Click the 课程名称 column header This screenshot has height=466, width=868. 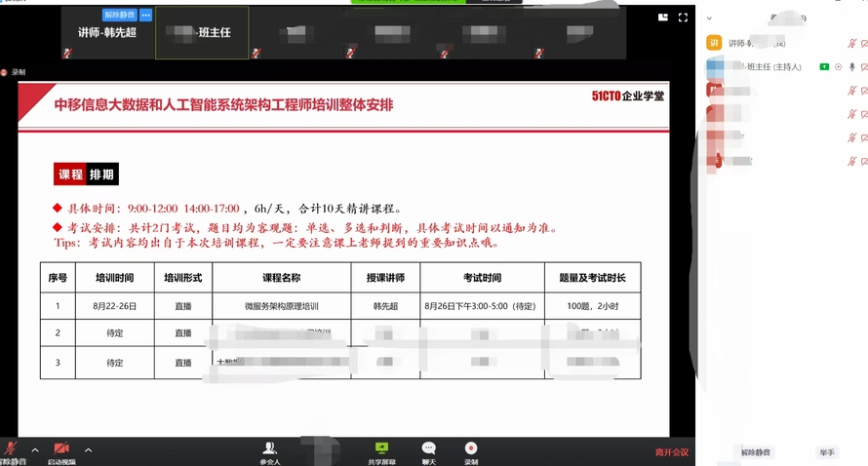(x=281, y=278)
